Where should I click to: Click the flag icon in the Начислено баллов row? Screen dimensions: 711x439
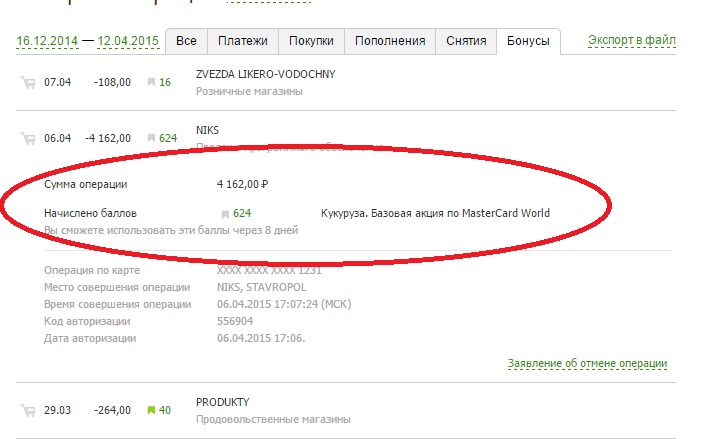224,214
